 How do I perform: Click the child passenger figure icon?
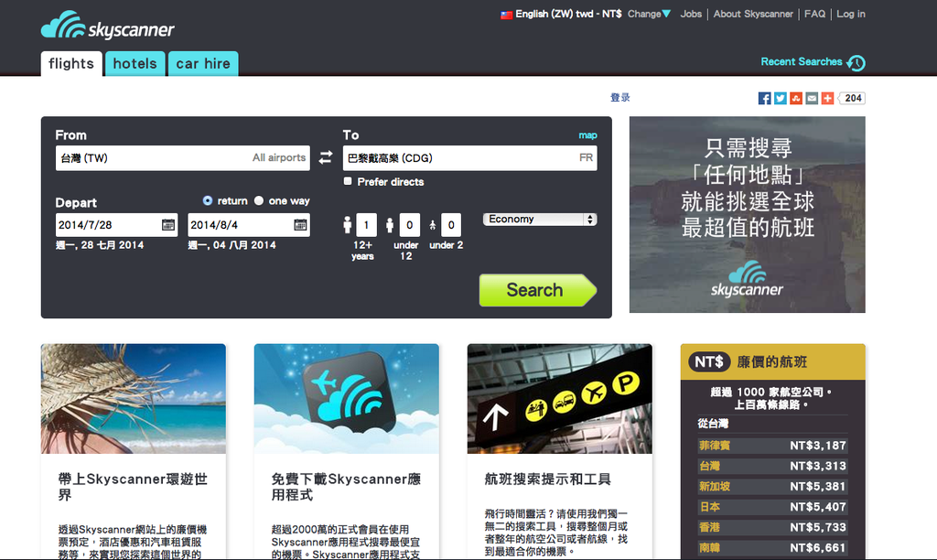(390, 225)
